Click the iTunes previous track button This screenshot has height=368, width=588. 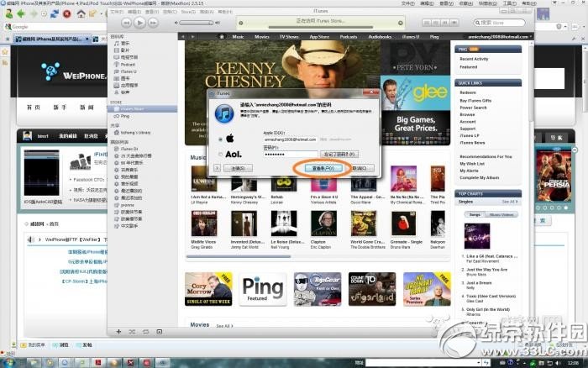click(126, 23)
